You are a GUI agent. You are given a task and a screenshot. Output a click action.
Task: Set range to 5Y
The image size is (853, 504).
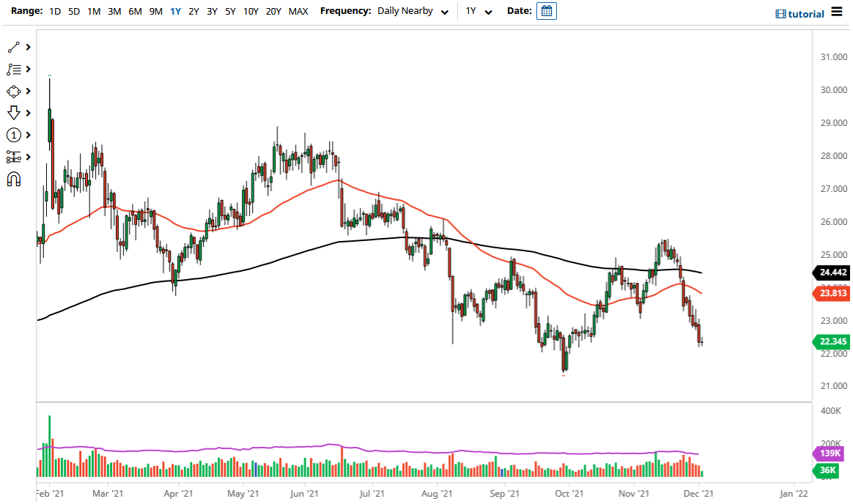(231, 11)
